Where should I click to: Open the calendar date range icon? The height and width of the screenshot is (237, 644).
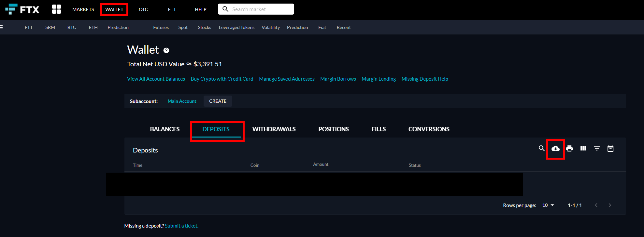tap(610, 148)
